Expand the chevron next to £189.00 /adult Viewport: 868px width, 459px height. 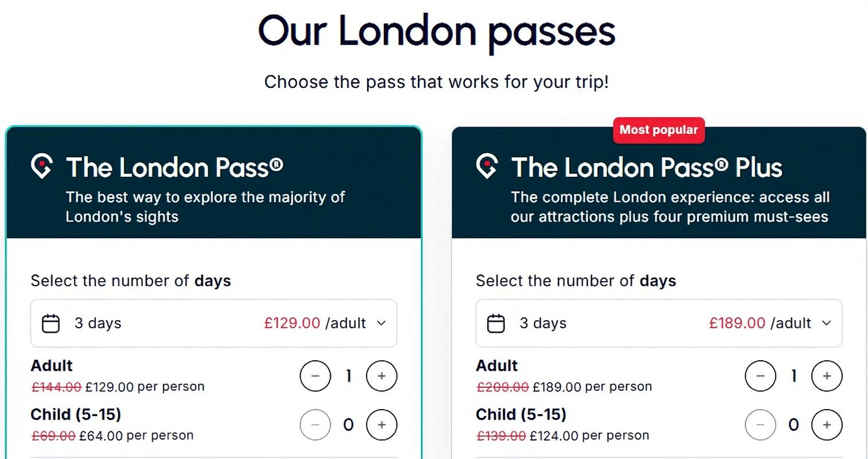point(826,323)
